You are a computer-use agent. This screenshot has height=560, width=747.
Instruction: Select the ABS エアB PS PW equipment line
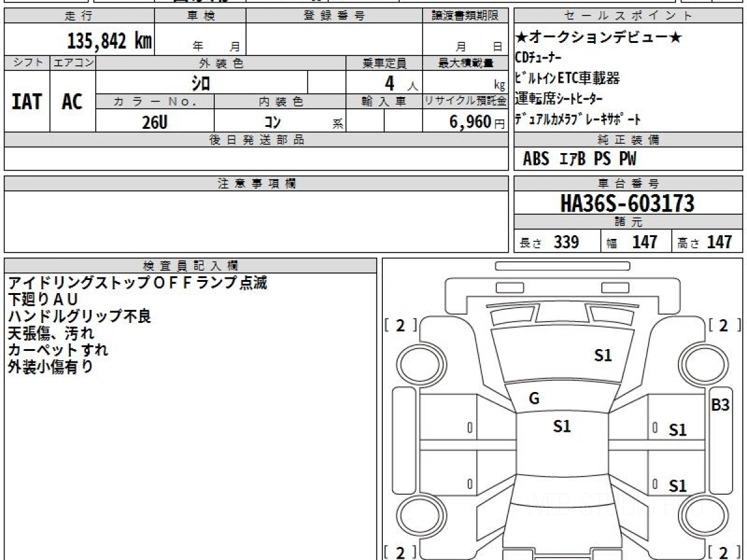[580, 159]
